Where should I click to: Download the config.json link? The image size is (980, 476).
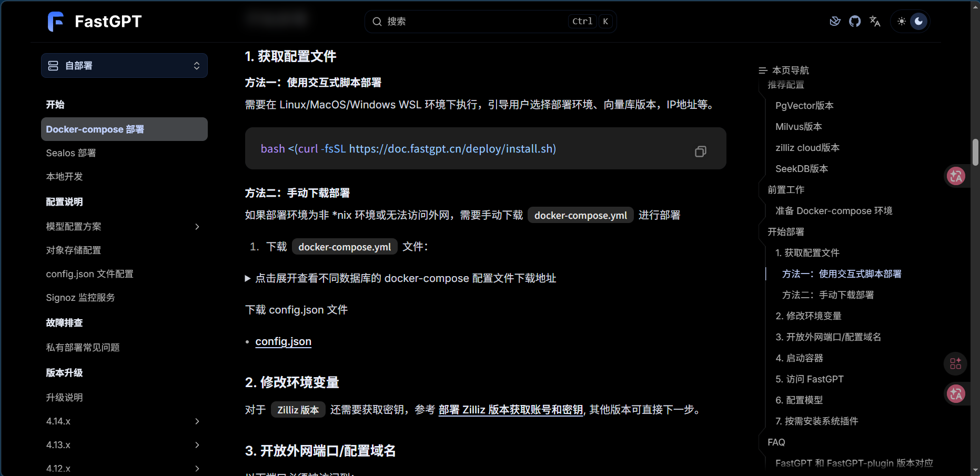[x=284, y=341]
